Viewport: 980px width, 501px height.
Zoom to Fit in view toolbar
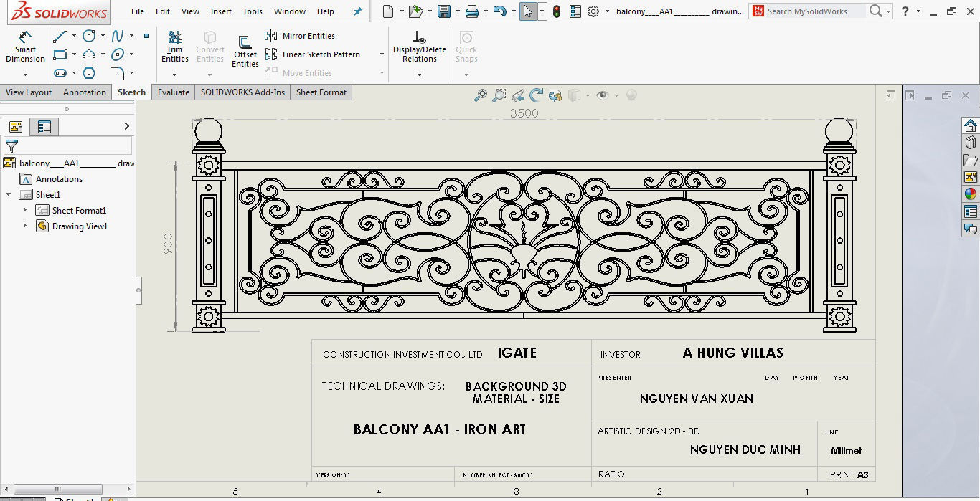[x=480, y=95]
